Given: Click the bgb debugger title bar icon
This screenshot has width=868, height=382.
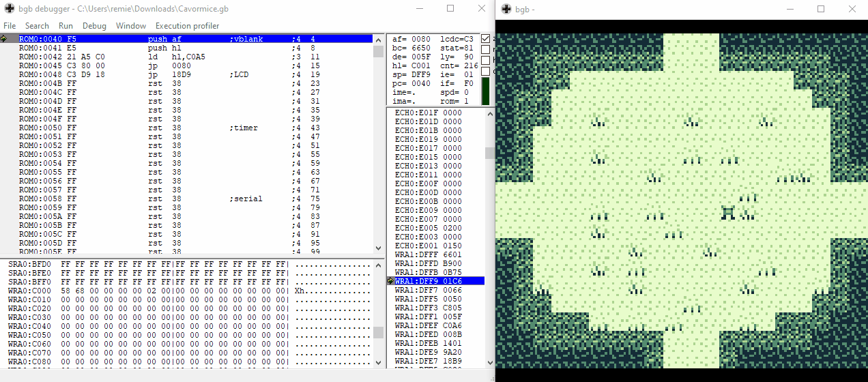Looking at the screenshot, I should tap(8, 9).
